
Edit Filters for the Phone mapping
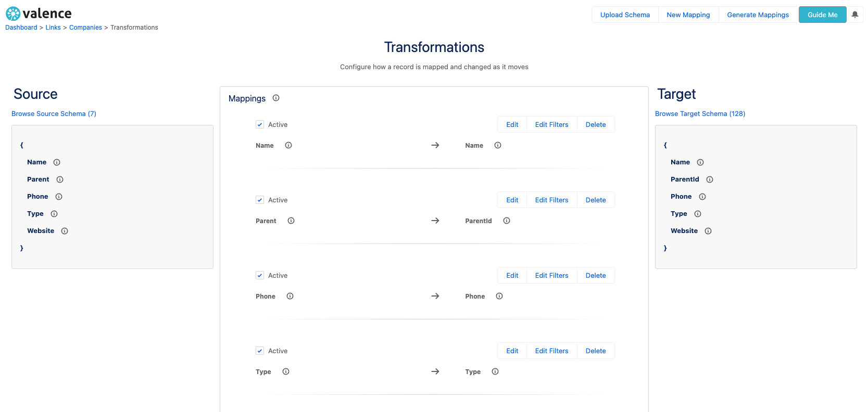click(x=552, y=275)
